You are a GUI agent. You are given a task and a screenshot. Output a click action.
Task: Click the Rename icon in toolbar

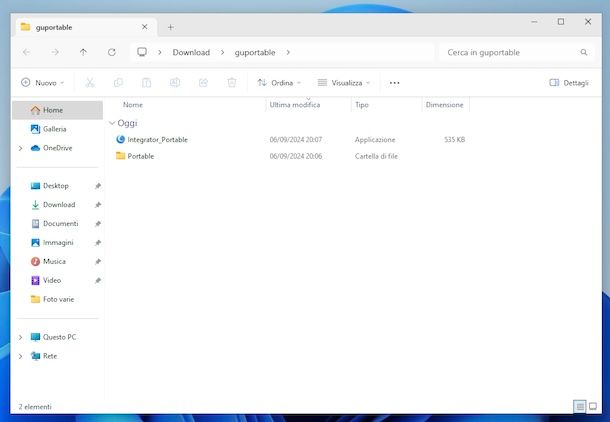tap(175, 82)
